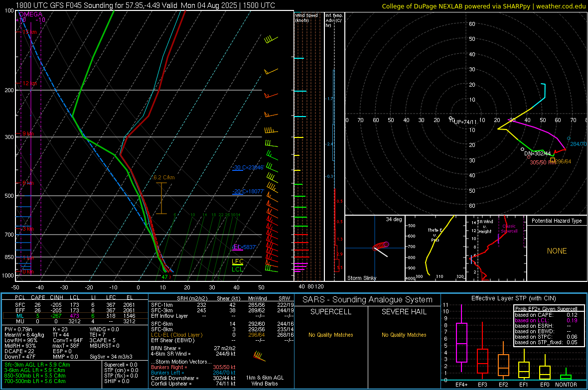
Task: Click the "6.2 C/km" lapse rate label
Action: (164, 177)
